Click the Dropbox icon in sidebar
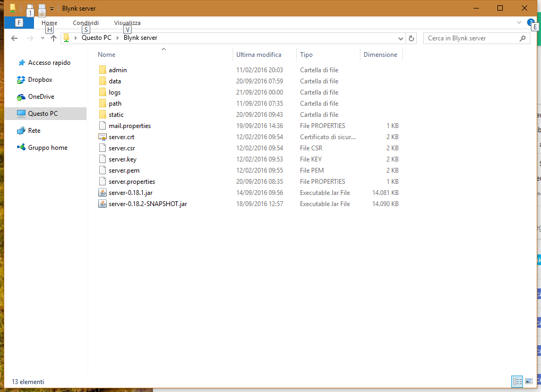The height and width of the screenshot is (392, 541). click(x=21, y=80)
